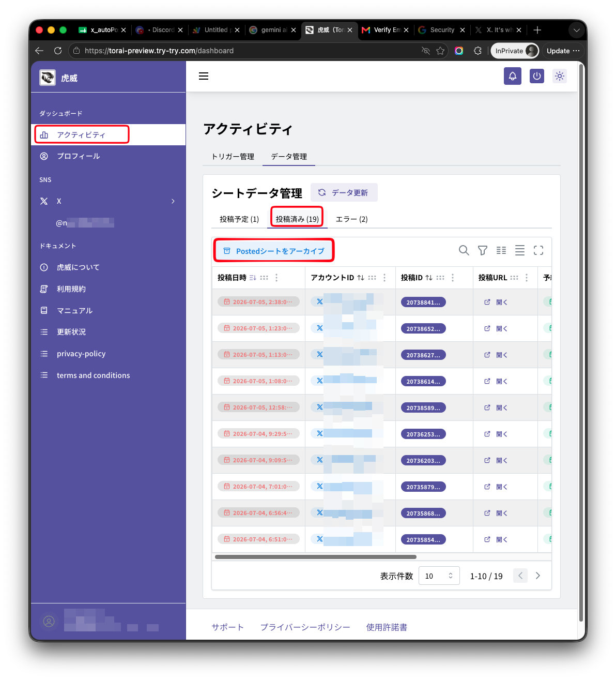The height and width of the screenshot is (680, 616).
Task: Open the hamburger menu to collapse sidebar
Action: click(x=204, y=76)
